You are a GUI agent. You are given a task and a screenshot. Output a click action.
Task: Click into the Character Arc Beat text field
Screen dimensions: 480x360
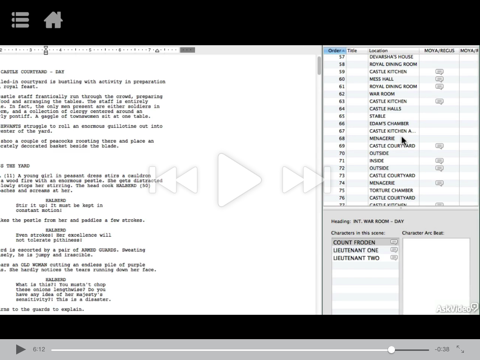coord(436,276)
